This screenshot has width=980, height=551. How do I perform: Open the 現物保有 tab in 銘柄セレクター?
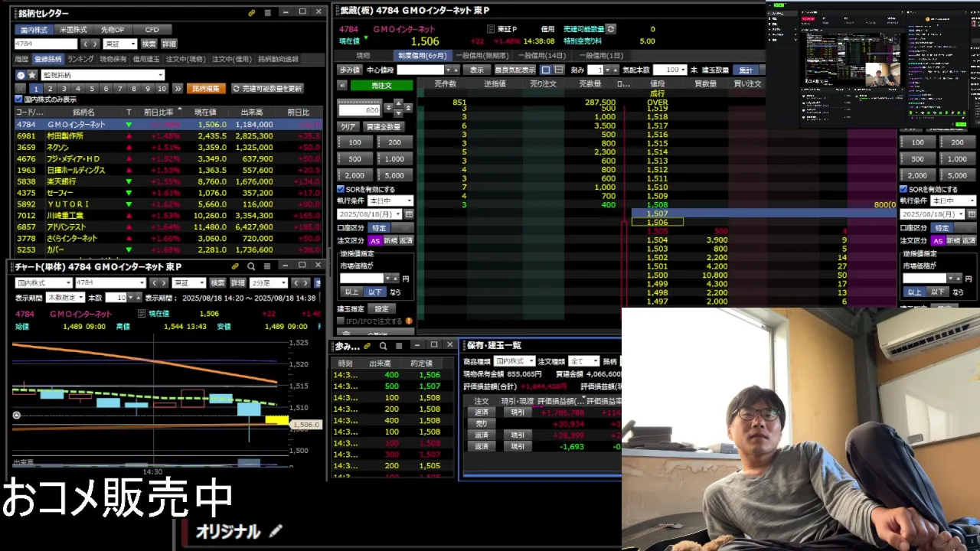coord(113,59)
